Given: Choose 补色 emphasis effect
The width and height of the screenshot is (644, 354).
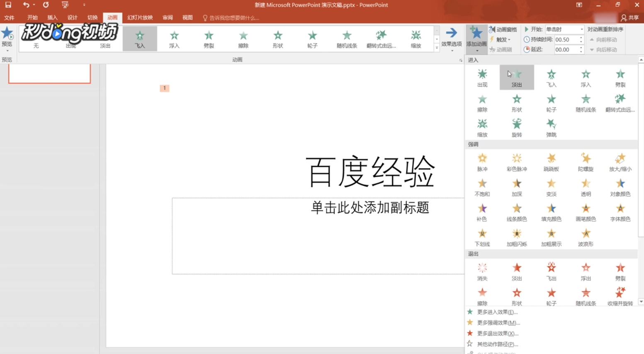Looking at the screenshot, I should tap(482, 212).
